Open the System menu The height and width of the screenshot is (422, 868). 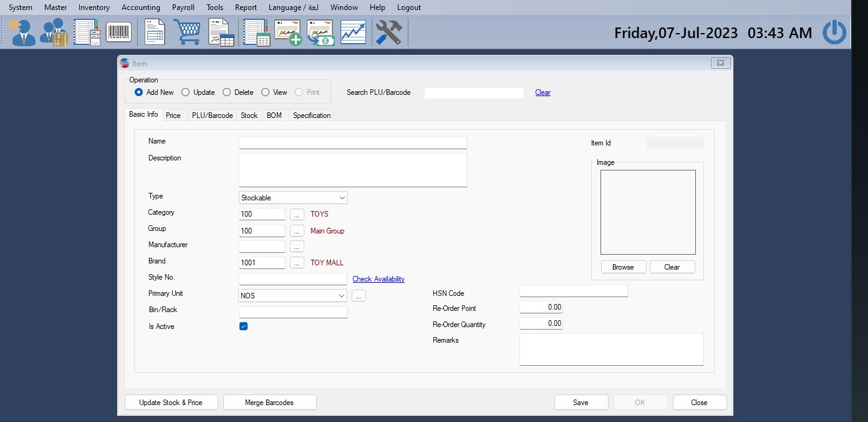point(21,7)
